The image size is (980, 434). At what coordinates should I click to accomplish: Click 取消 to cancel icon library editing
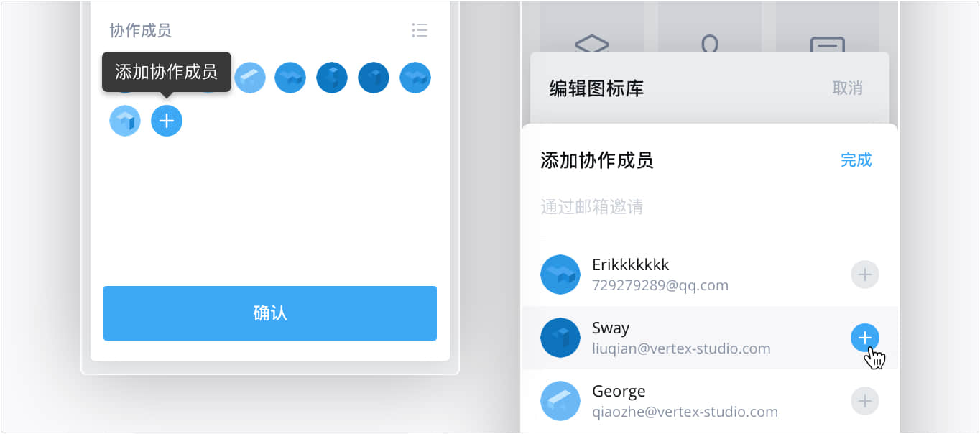coord(848,88)
